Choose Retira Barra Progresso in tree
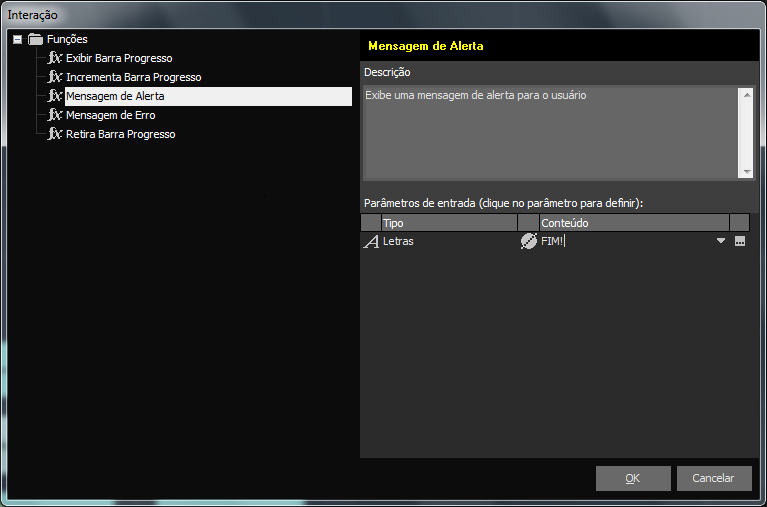Image resolution: width=767 pixels, height=507 pixels. (120, 134)
